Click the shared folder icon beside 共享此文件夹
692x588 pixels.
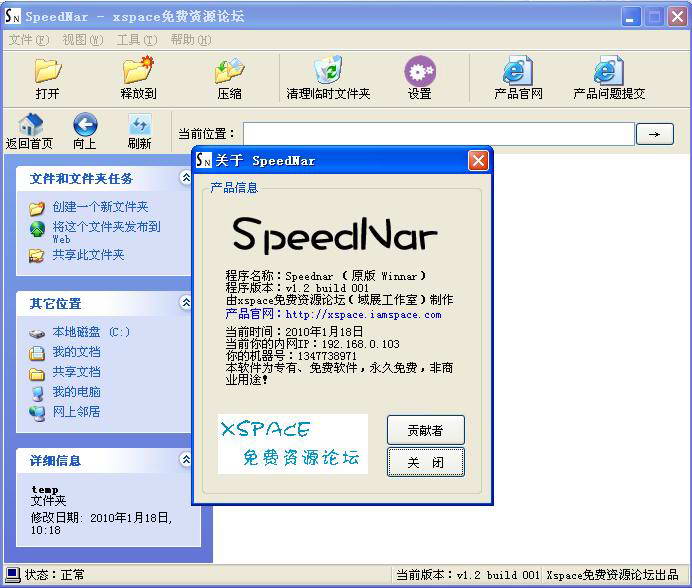tap(37, 255)
